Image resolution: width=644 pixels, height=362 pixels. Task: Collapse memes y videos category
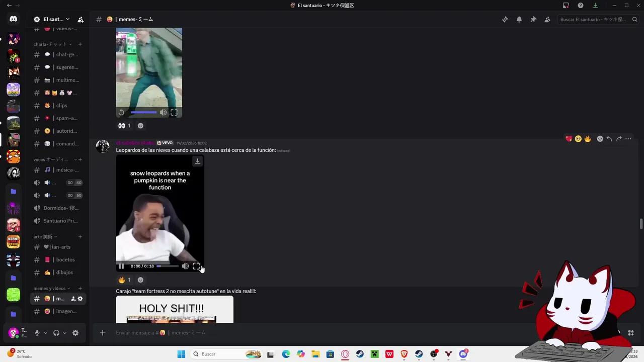click(52, 288)
